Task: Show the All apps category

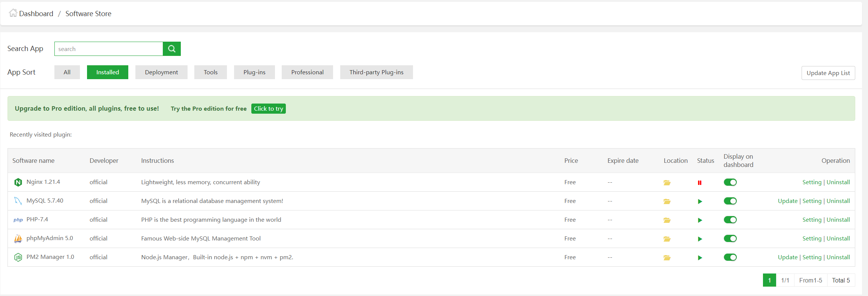Action: pyautogui.click(x=67, y=72)
